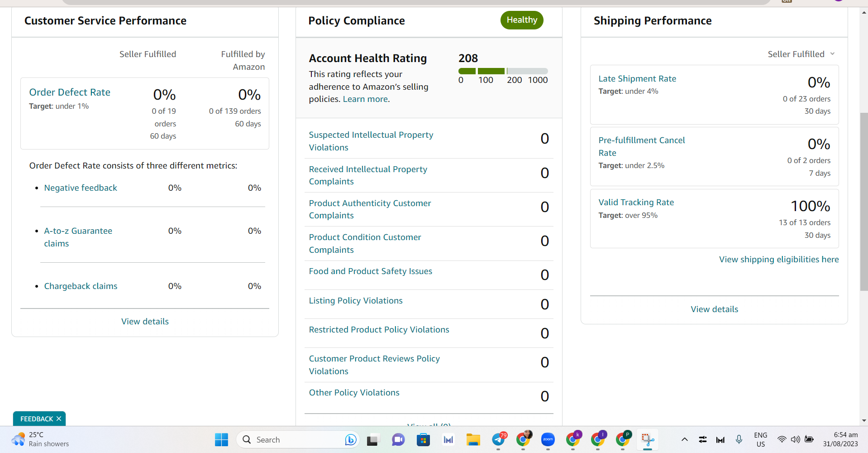
Task: Open Chrome with the P profile badge
Action: (x=623, y=439)
